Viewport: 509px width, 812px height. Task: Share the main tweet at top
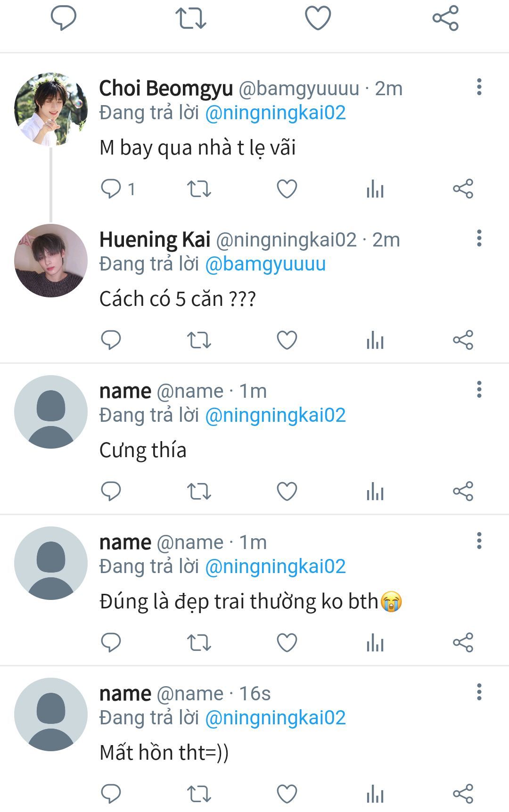point(445,18)
